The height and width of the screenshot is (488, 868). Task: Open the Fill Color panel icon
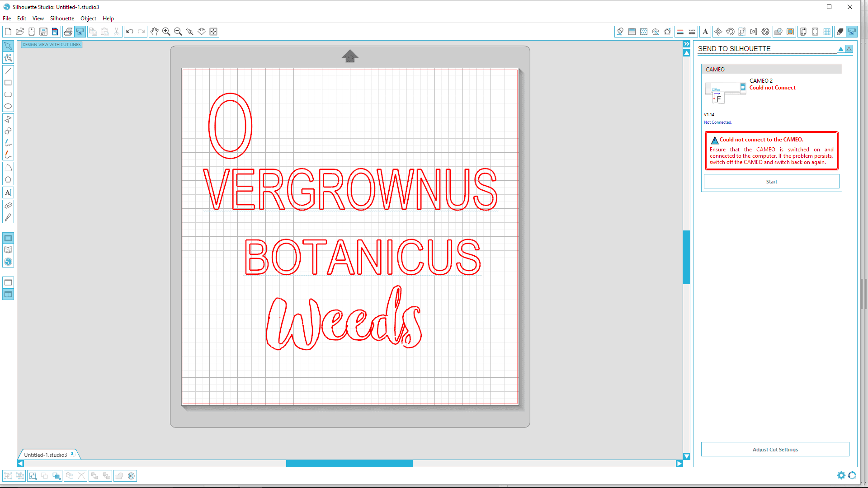click(x=620, y=32)
